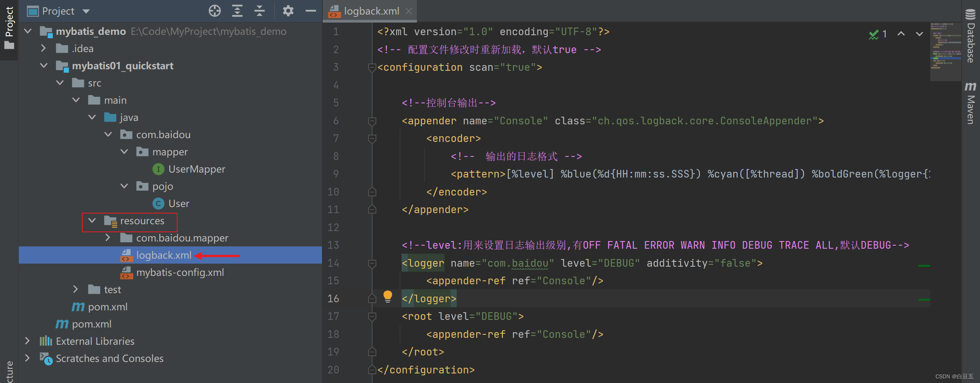Close the logback.xml editor tab
Image resolution: width=980 pixels, height=383 pixels.
pyautogui.click(x=409, y=11)
